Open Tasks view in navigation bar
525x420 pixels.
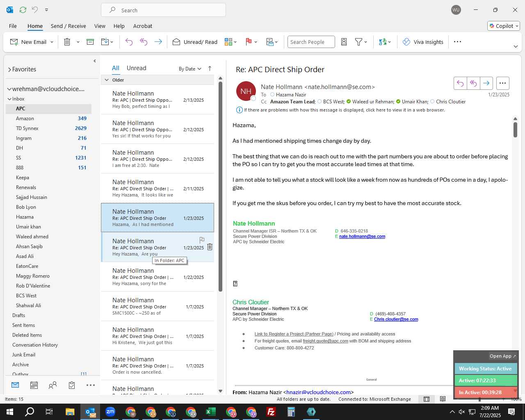pyautogui.click(x=72, y=385)
